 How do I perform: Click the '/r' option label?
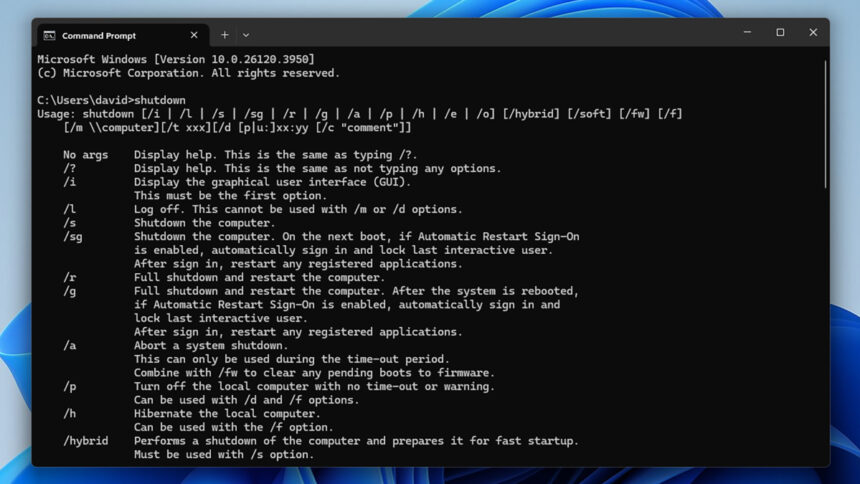point(70,278)
